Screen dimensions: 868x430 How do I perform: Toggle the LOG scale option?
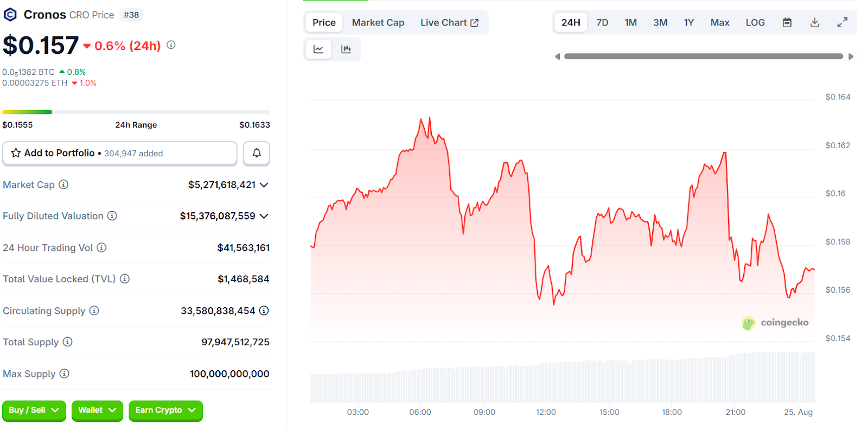[x=755, y=22]
